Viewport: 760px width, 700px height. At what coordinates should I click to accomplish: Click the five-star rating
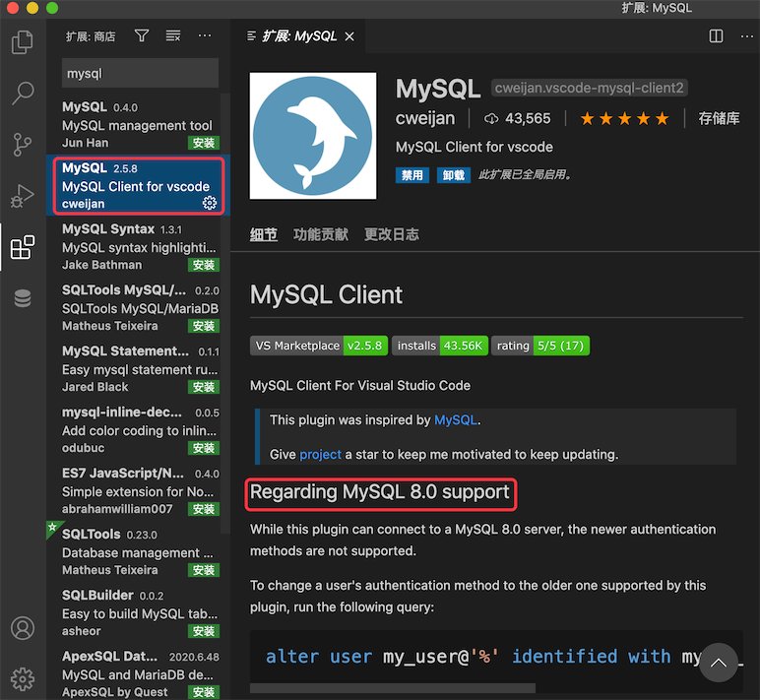click(x=624, y=118)
